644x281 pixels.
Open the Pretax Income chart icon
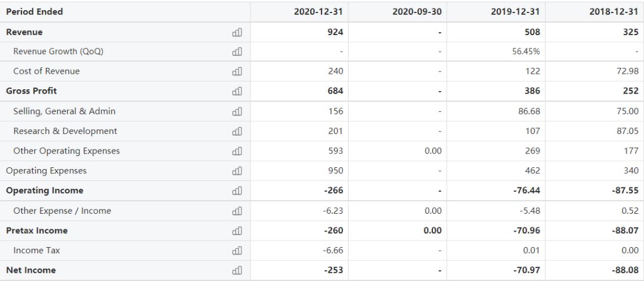coord(237,231)
